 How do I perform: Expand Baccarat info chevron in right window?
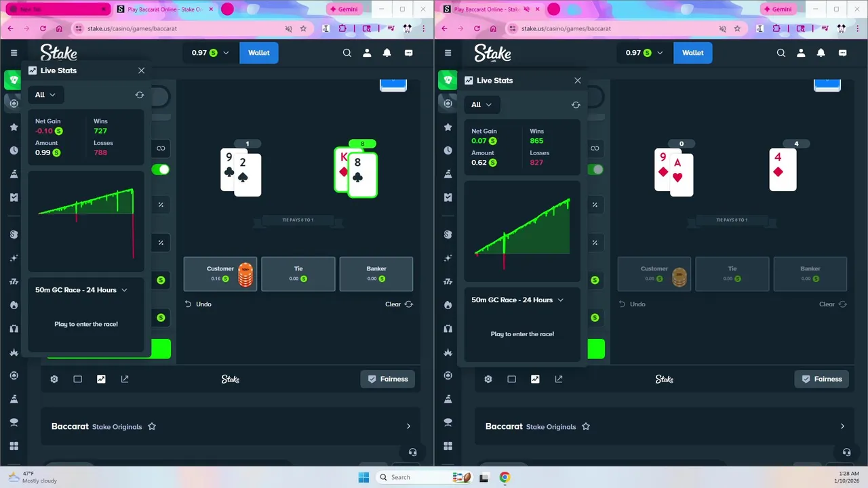(x=842, y=426)
